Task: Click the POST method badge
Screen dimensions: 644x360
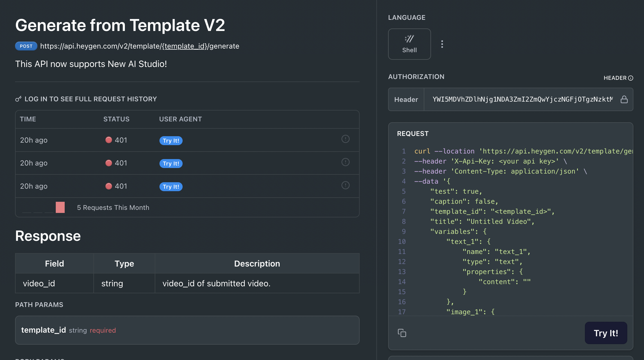Action: (26, 46)
